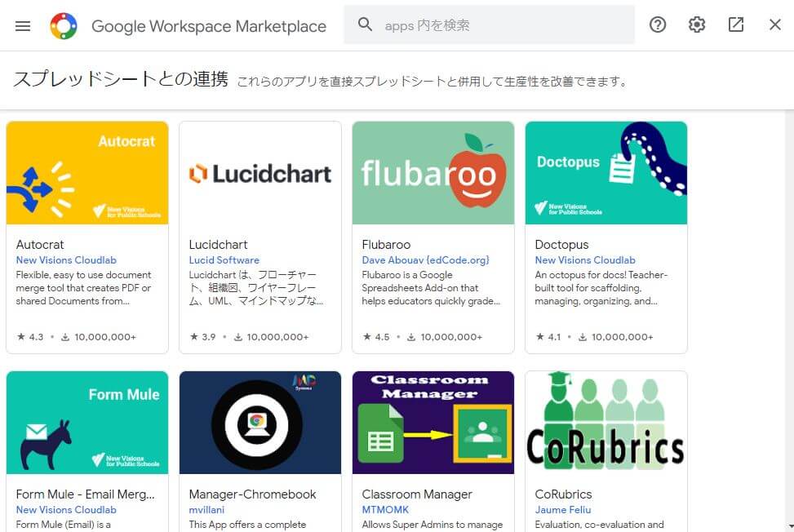Open the Lucidchart app banner image
794x532 pixels.
[x=260, y=173]
